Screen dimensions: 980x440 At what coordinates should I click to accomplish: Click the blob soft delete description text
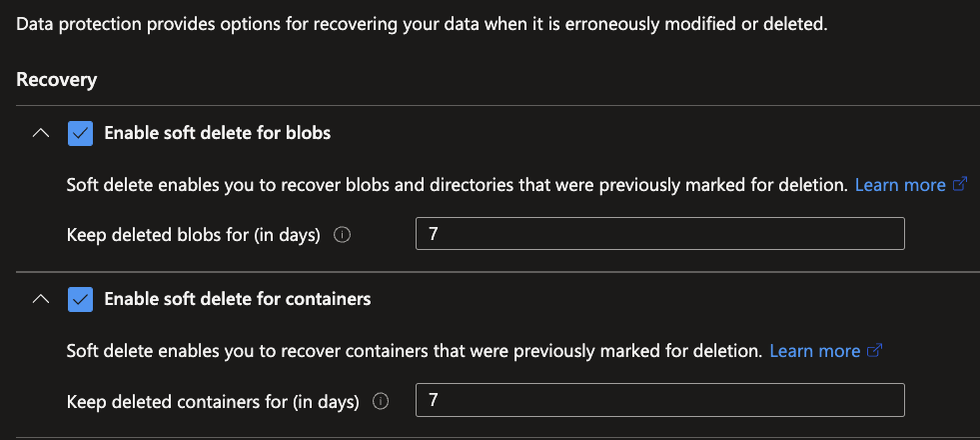pos(457,185)
